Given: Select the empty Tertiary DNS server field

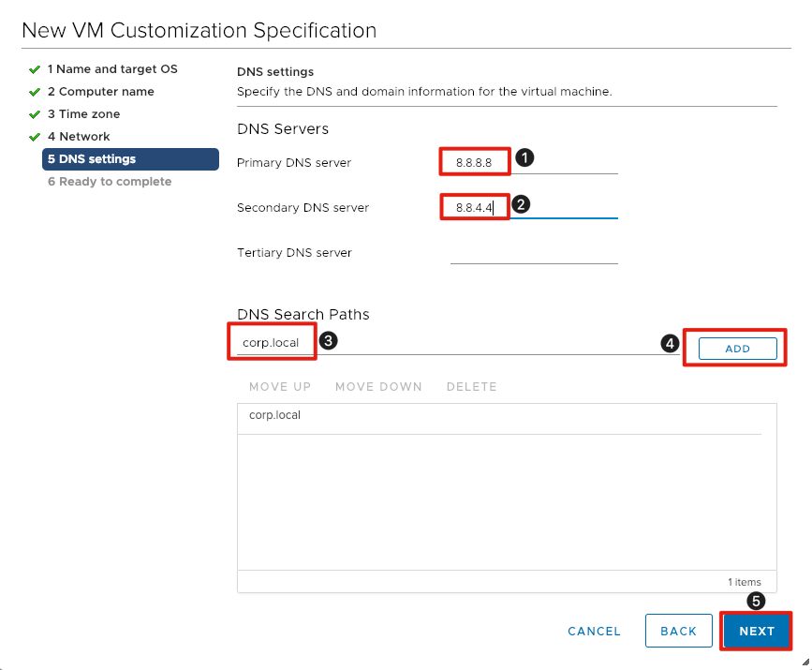Looking at the screenshot, I should (534, 253).
